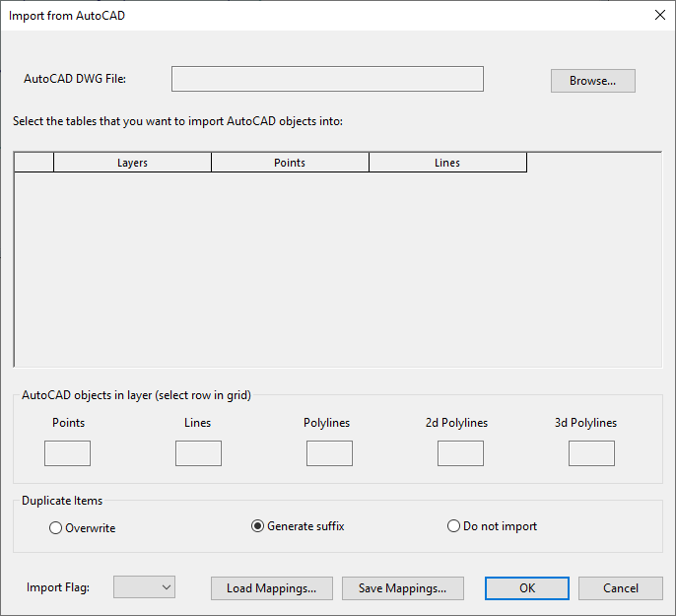Click the 2d Polylines count box
Image resolution: width=676 pixels, height=616 pixels.
(x=460, y=453)
